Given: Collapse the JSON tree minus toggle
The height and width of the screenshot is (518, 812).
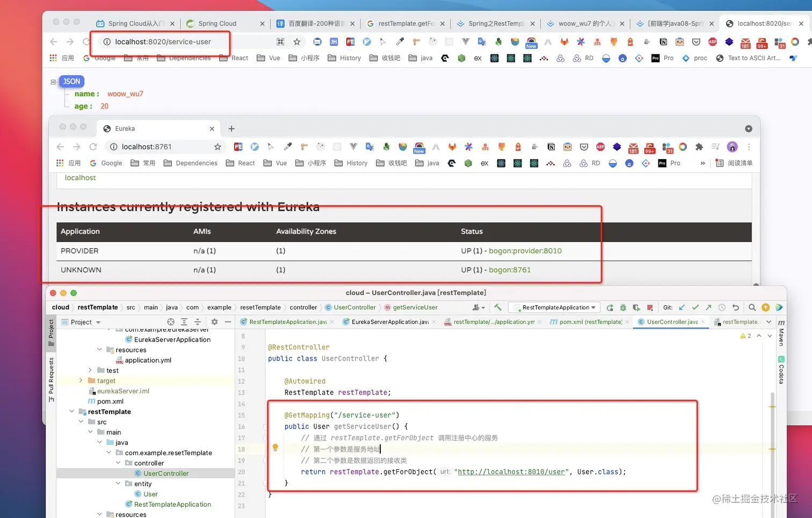Looking at the screenshot, I should coord(53,82).
